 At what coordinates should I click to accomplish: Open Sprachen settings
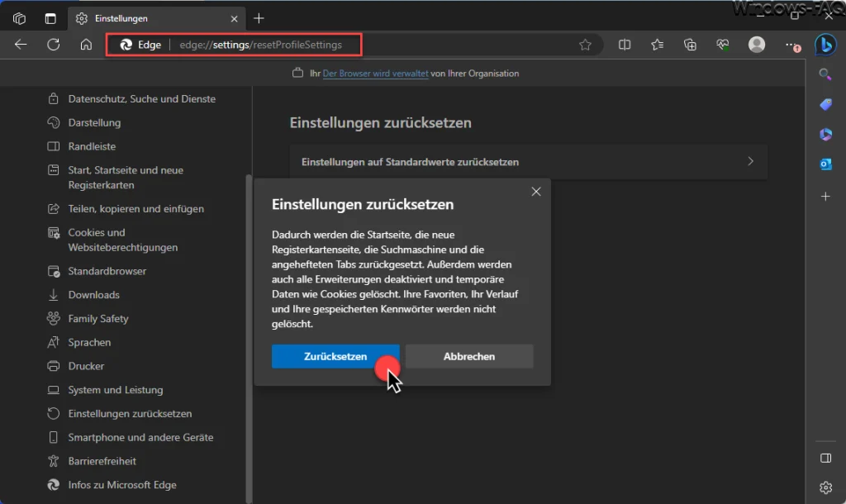click(x=89, y=343)
